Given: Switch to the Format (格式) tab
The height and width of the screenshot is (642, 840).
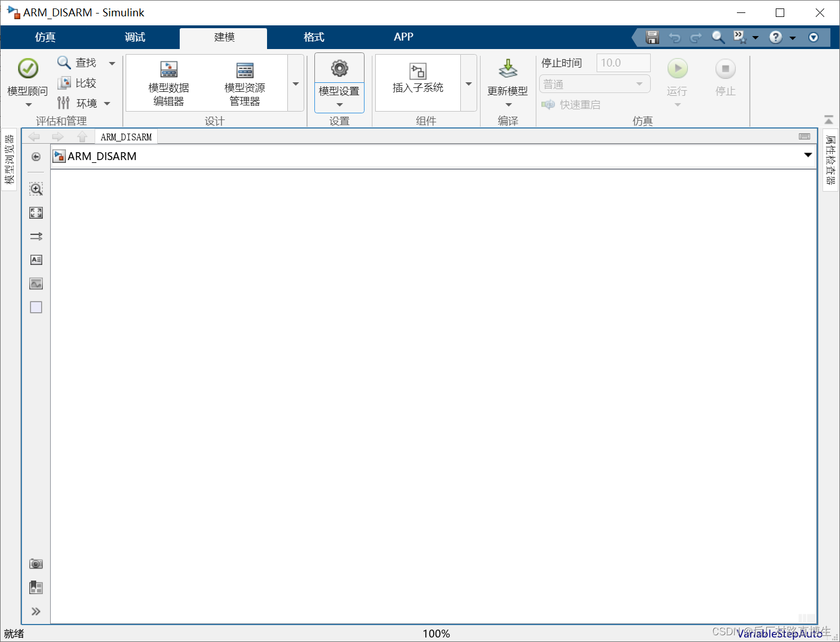Looking at the screenshot, I should point(314,37).
